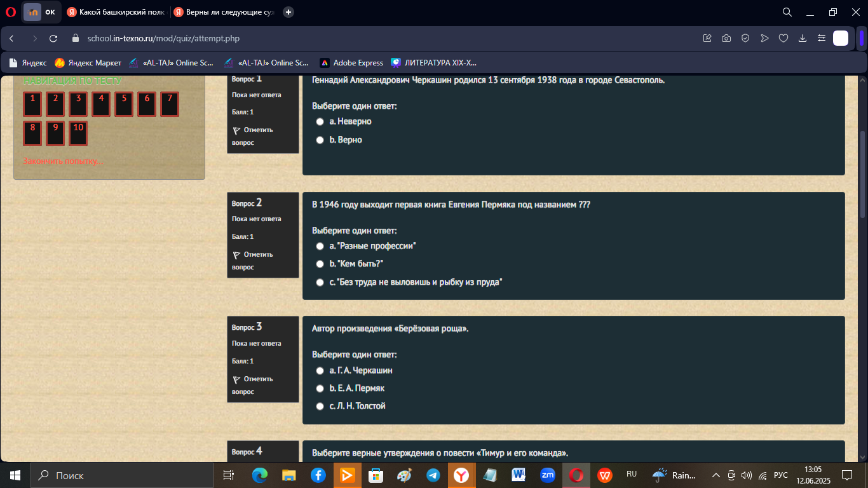Open the Adobe Express bookmark

(351, 63)
